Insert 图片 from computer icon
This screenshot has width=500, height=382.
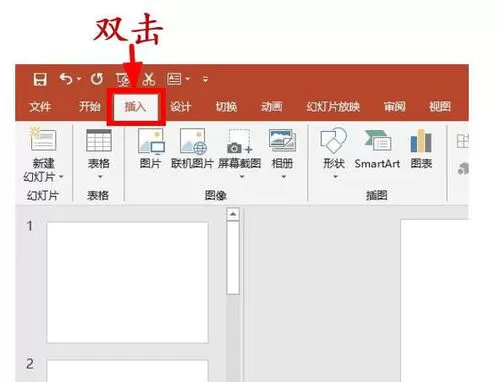tap(151, 141)
